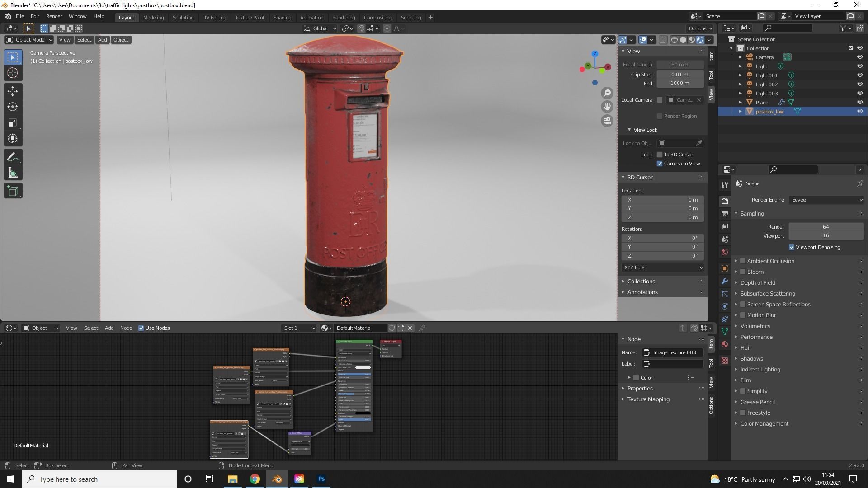Switch to rendered viewport shading
This screenshot has height=488, width=868.
[x=700, y=40]
